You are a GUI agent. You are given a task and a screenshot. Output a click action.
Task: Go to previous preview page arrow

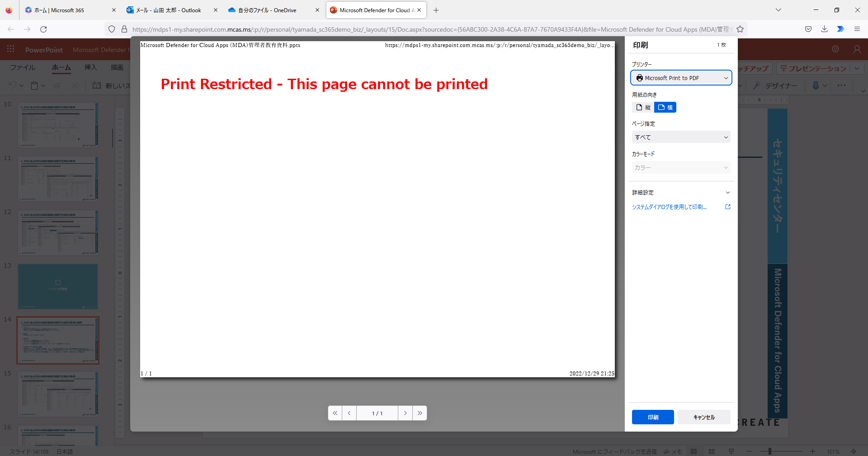coord(349,413)
